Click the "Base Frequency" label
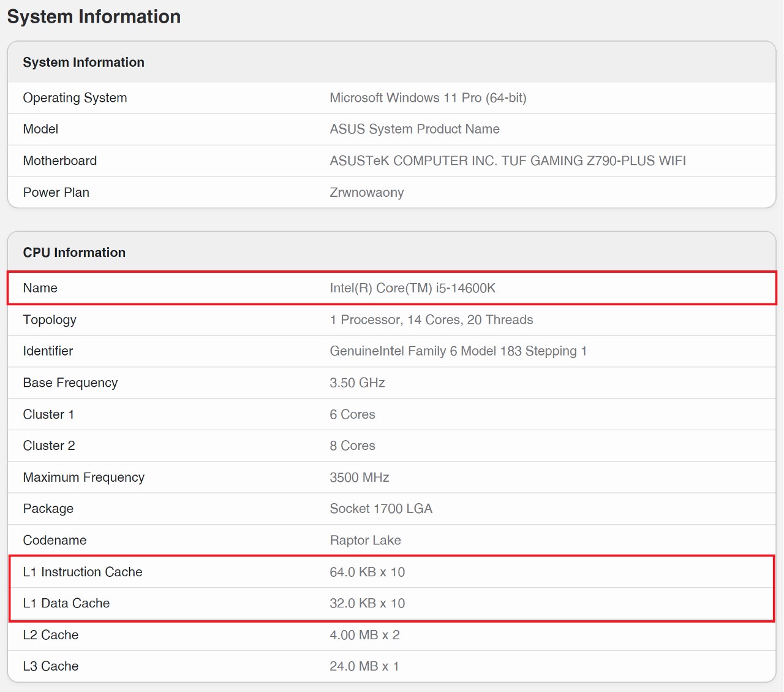 (70, 383)
